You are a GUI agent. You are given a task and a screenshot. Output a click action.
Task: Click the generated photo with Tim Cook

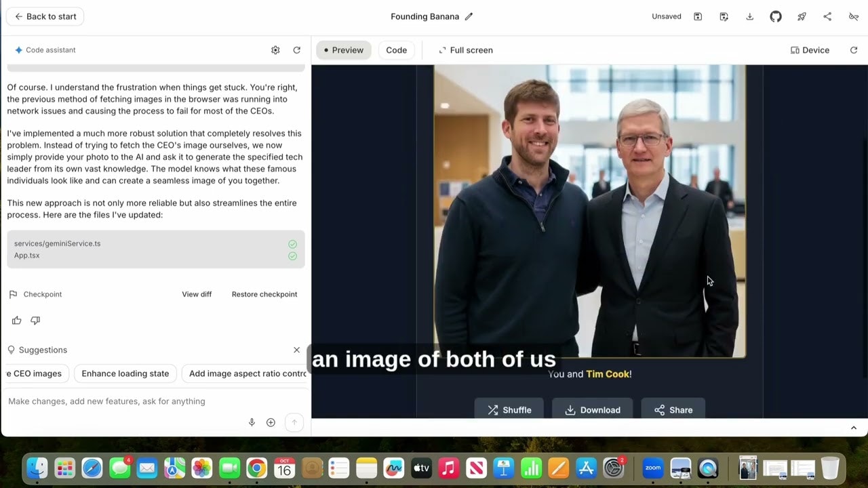click(x=590, y=211)
